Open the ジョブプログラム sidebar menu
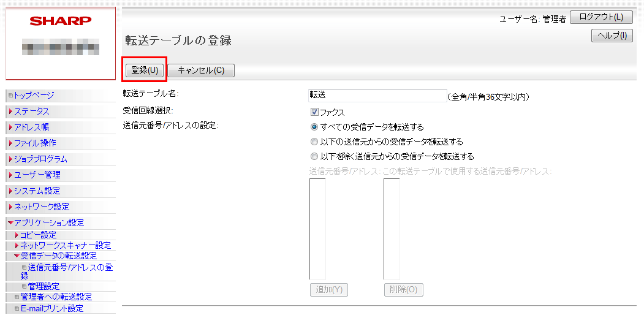The width and height of the screenshot is (644, 315). click(x=40, y=159)
